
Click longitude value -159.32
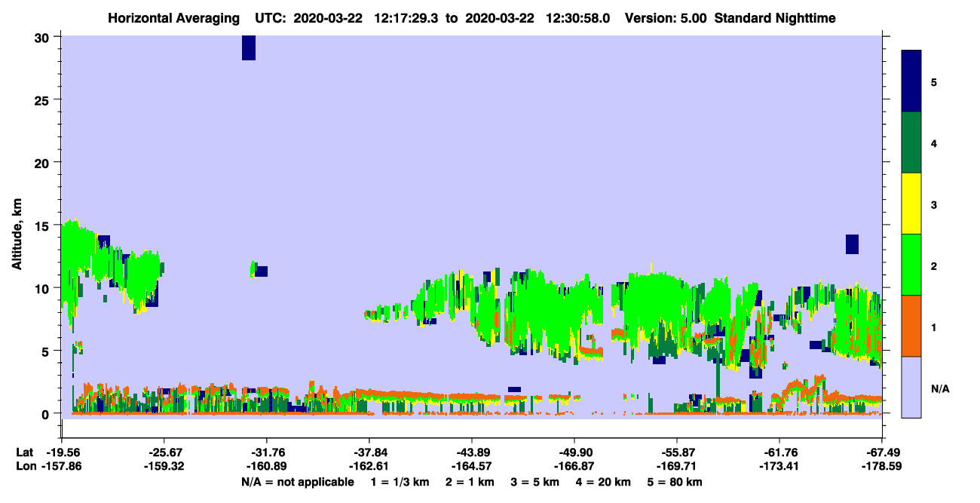pos(164,467)
